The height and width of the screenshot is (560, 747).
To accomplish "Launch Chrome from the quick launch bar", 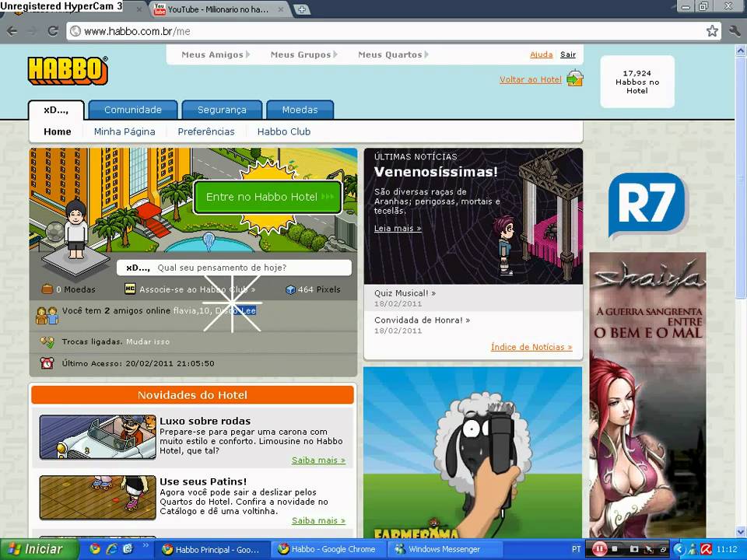I will (95, 549).
